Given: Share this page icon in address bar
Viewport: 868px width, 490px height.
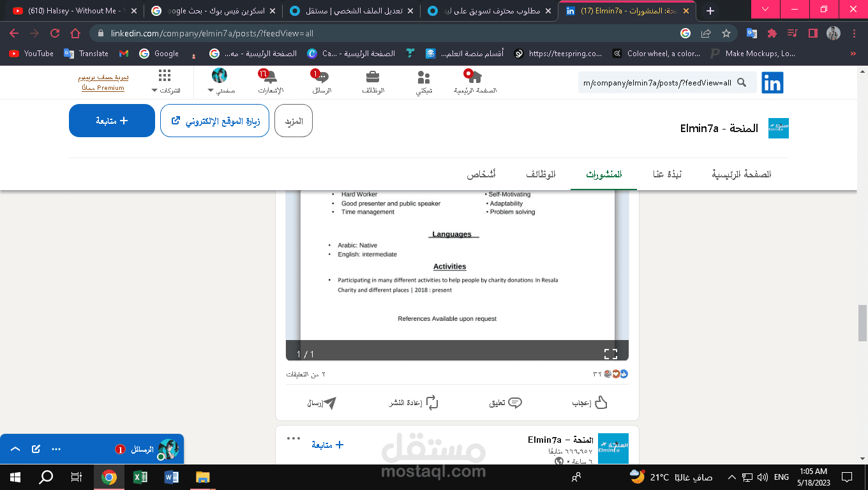Looking at the screenshot, I should tap(706, 33).
